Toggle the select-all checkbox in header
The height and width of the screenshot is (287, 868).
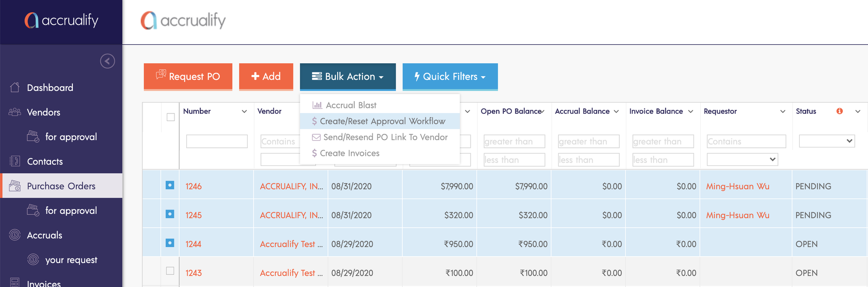(x=171, y=117)
